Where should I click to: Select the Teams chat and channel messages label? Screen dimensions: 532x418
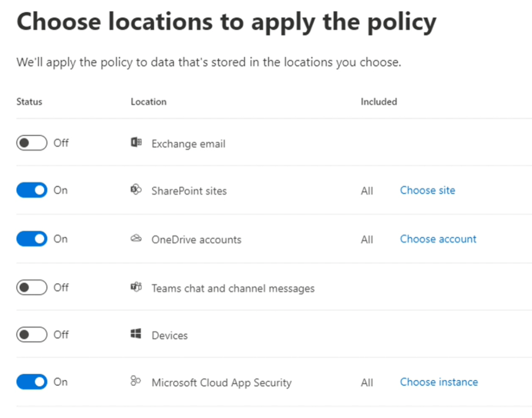coord(233,288)
